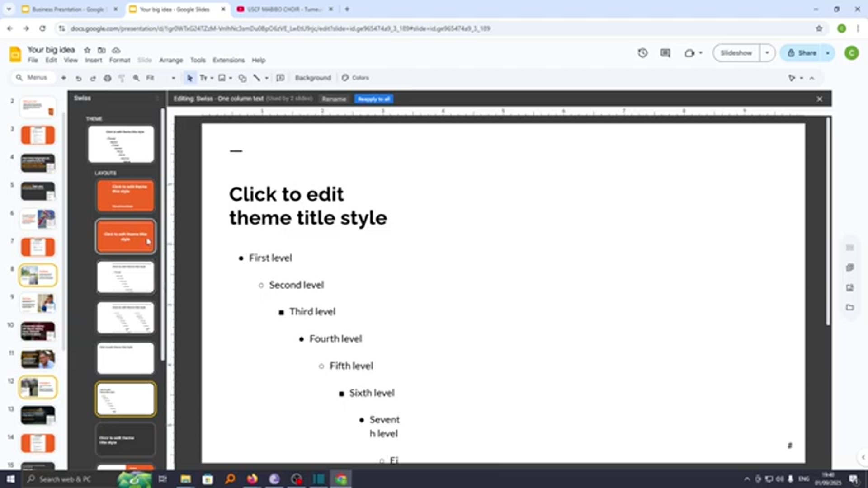The width and height of the screenshot is (868, 488).
Task: Select the arrow selection tool
Action: click(x=189, y=78)
